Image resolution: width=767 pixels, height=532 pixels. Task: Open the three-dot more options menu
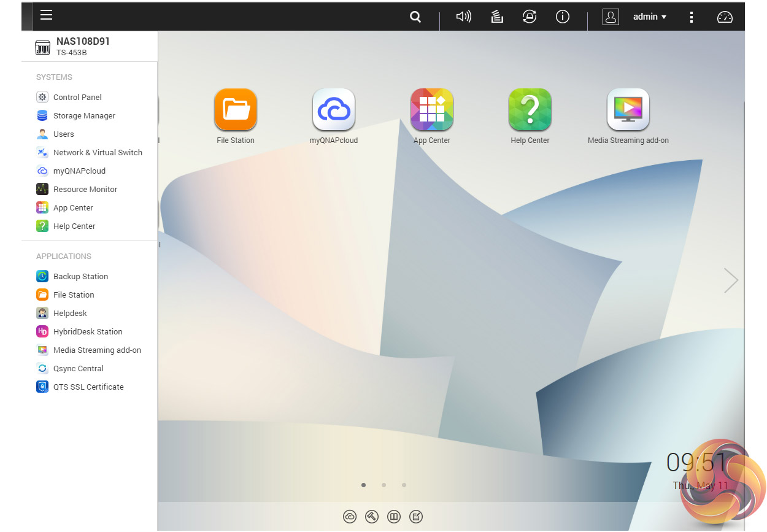692,17
